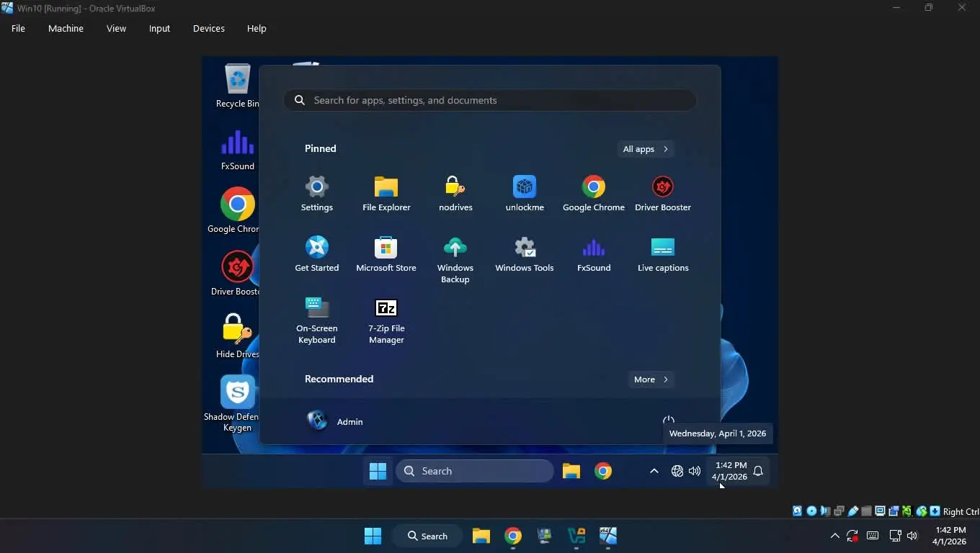Screen dimensions: 980x553
Task: Open File Explorer on the host taskbar
Action: (x=481, y=536)
